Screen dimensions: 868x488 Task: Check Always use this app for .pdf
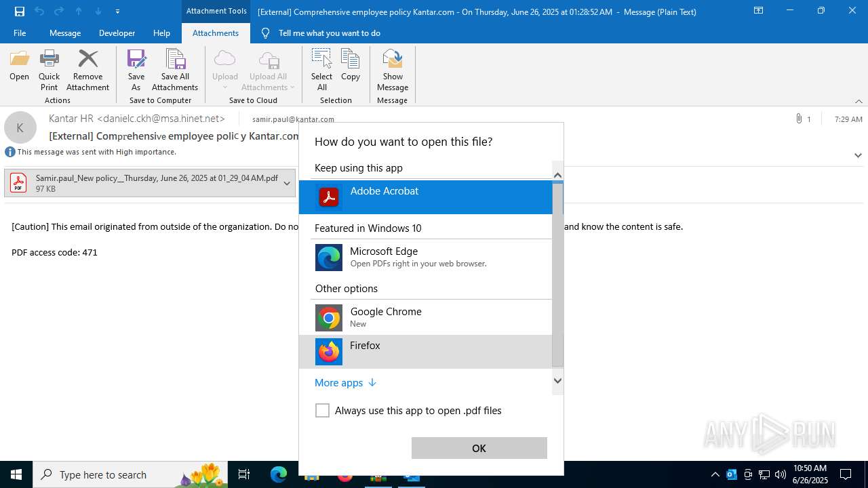322,411
